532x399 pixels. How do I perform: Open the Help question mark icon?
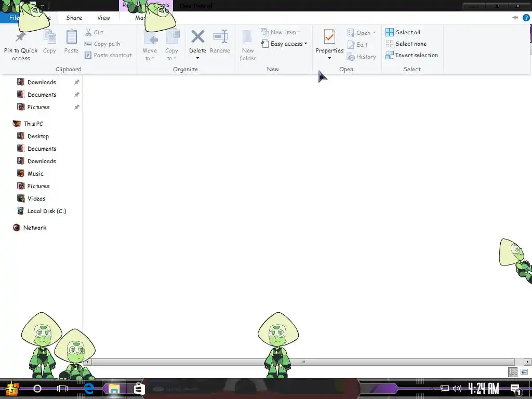coord(526,18)
